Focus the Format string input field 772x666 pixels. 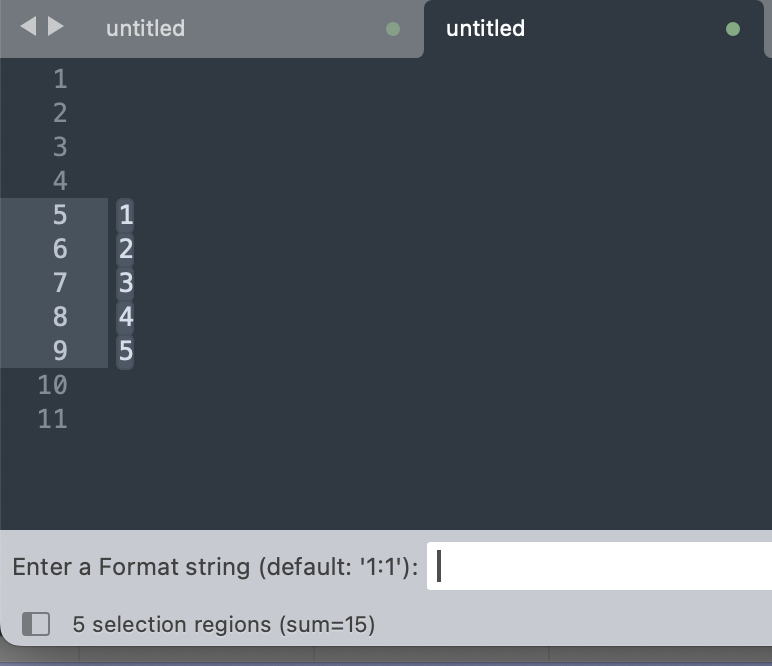point(599,566)
